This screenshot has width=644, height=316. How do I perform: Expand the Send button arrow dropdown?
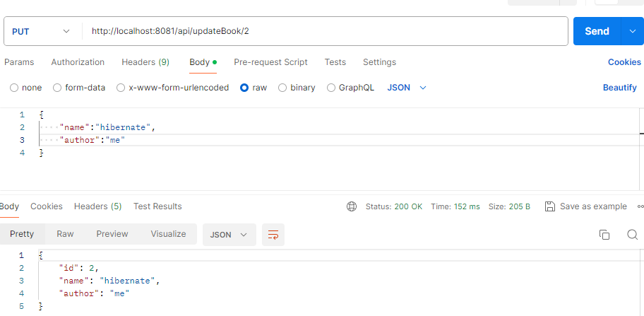[x=633, y=31]
